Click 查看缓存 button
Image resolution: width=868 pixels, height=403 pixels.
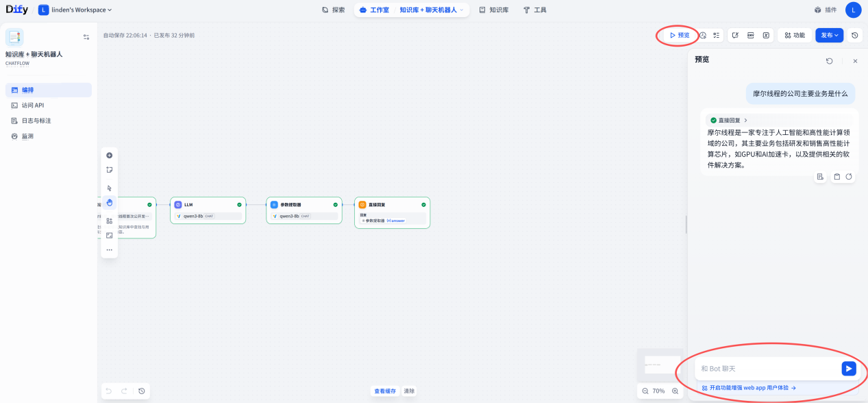click(384, 391)
